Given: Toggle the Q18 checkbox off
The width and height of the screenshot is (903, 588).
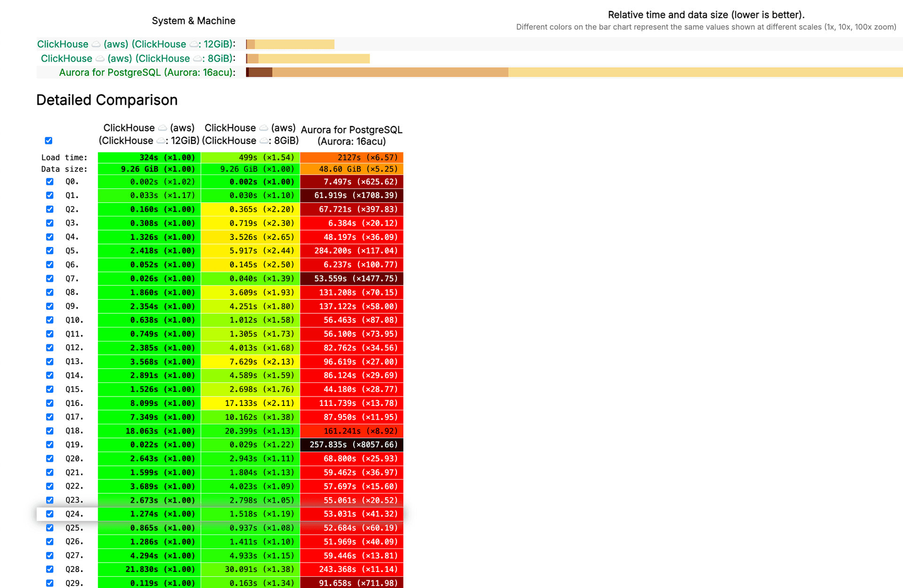Looking at the screenshot, I should (50, 430).
